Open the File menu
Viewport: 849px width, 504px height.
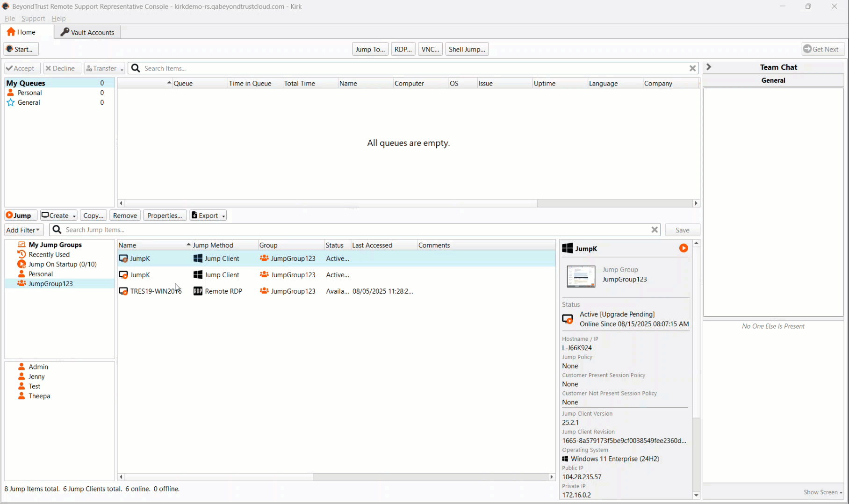click(10, 18)
